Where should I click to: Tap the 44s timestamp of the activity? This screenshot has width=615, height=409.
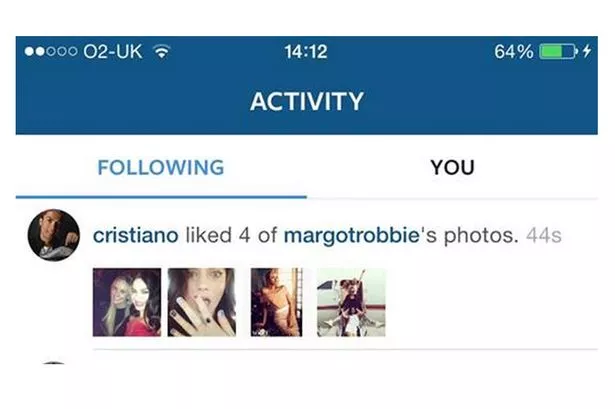coord(544,236)
